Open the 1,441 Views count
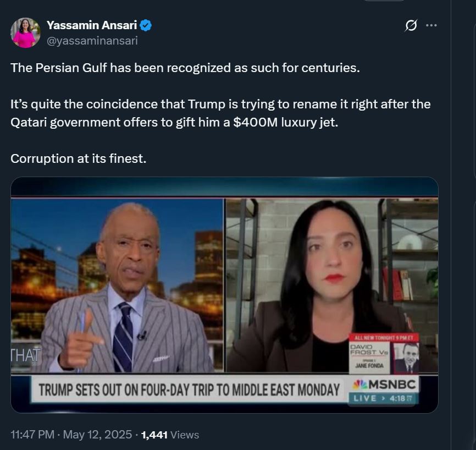This screenshot has width=476, height=450. 170,435
